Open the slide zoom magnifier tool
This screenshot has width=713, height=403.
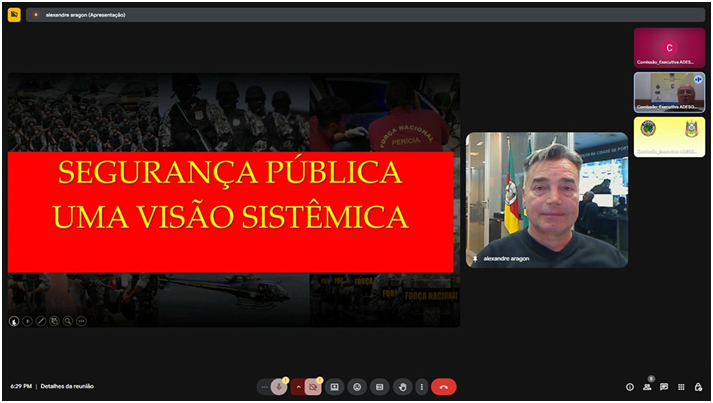click(x=68, y=321)
